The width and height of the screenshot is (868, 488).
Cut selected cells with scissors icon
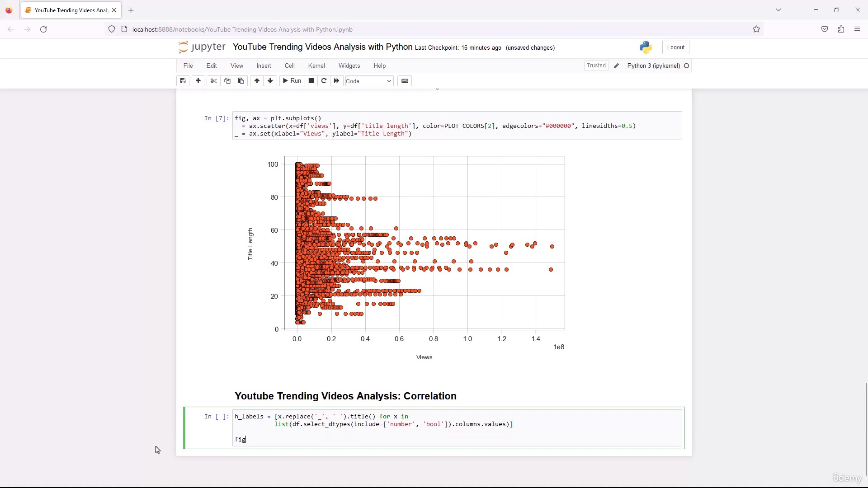pyautogui.click(x=214, y=81)
